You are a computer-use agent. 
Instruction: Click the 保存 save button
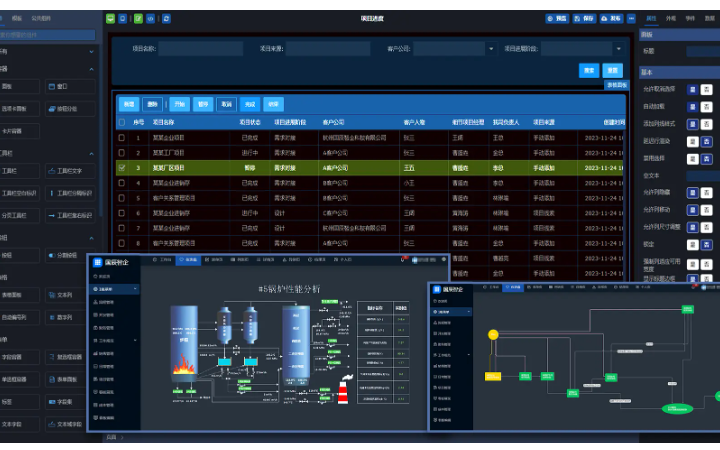(x=584, y=18)
